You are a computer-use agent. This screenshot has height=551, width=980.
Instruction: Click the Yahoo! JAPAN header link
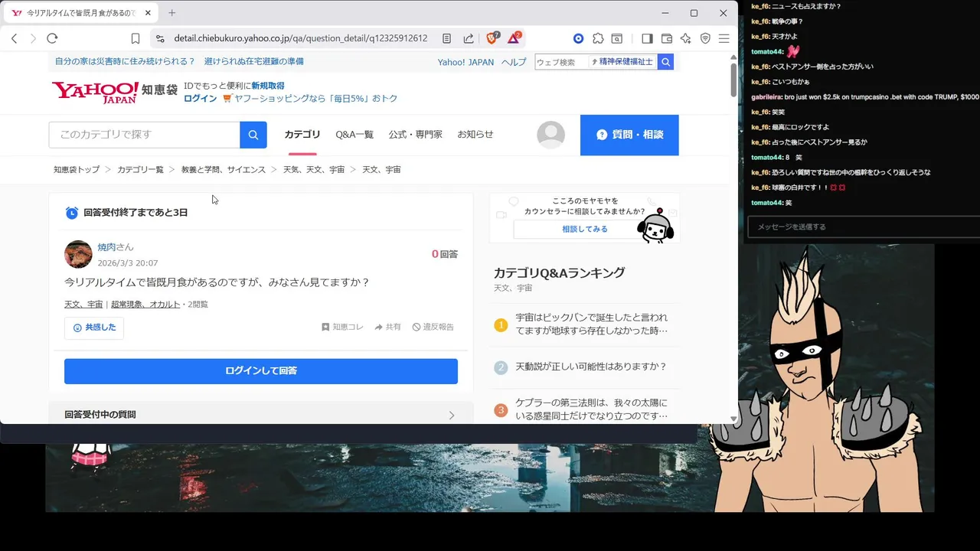coord(465,63)
